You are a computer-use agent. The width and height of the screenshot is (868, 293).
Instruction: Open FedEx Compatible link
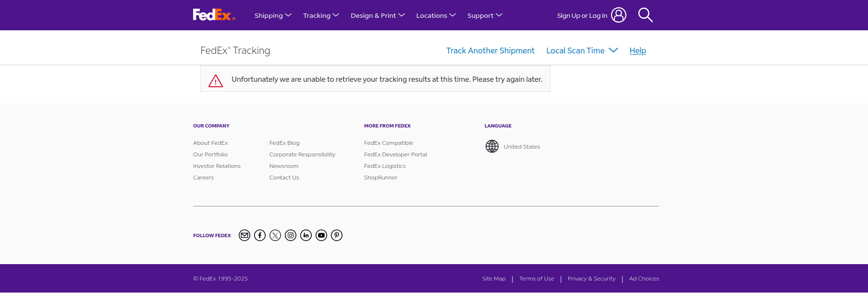389,143
